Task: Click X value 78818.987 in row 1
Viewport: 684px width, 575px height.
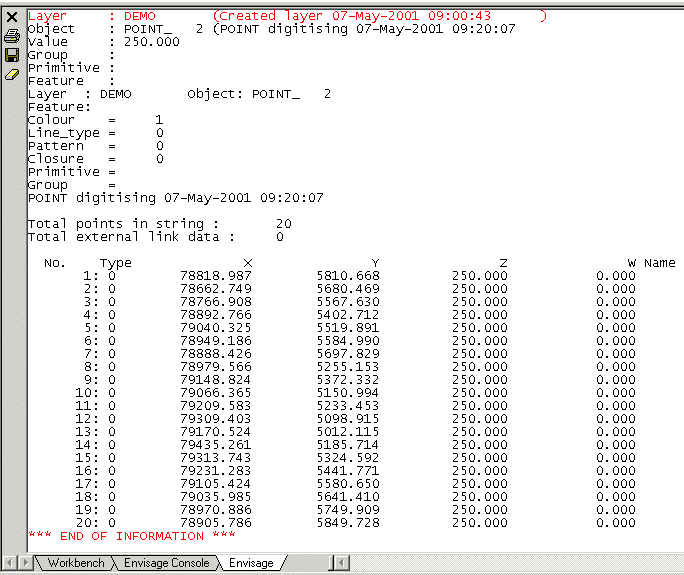Action: 216,276
